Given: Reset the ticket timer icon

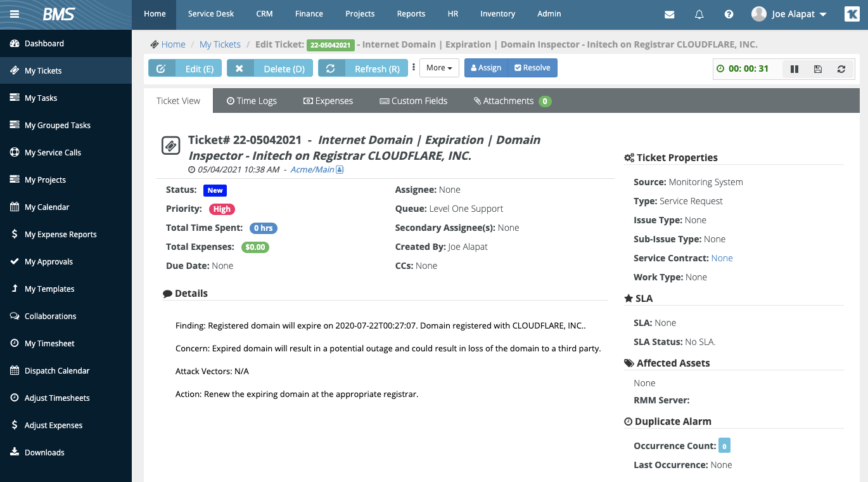Looking at the screenshot, I should tap(841, 69).
